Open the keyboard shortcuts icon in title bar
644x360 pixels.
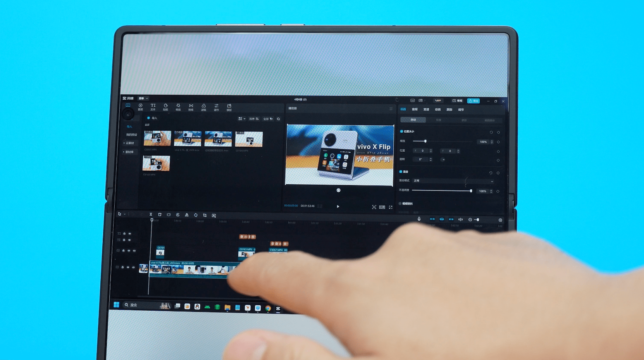(412, 100)
